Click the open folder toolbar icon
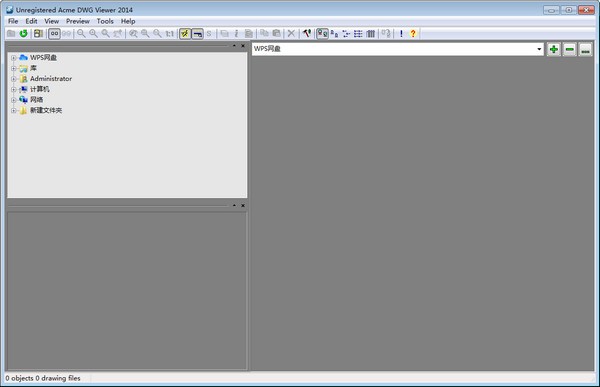The height and width of the screenshot is (387, 600). click(x=11, y=34)
